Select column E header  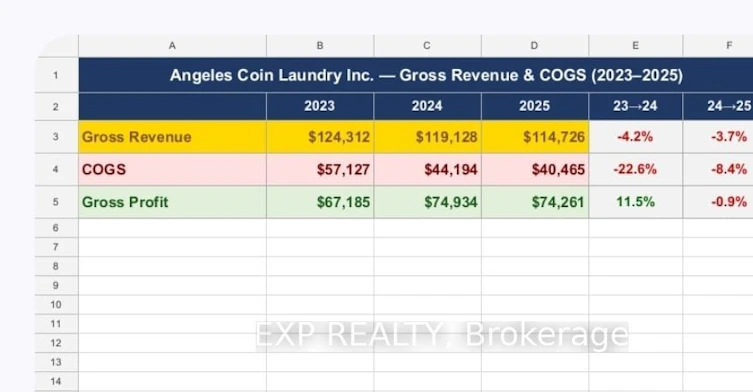pyautogui.click(x=635, y=46)
